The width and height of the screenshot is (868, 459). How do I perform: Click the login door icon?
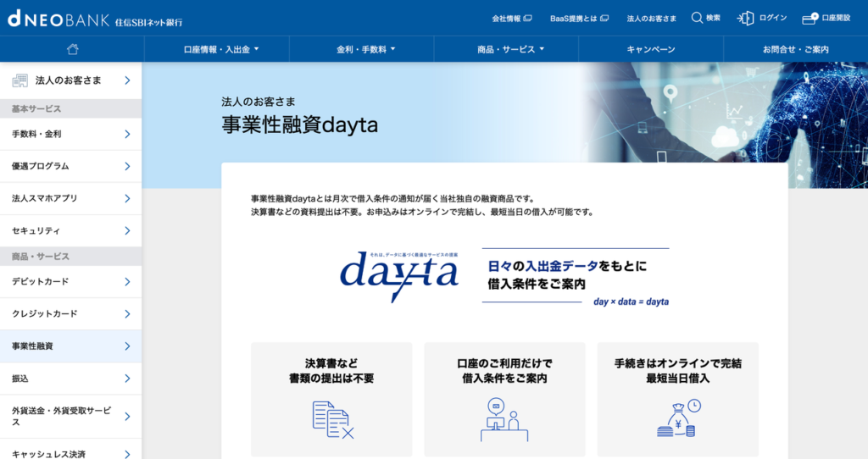745,19
